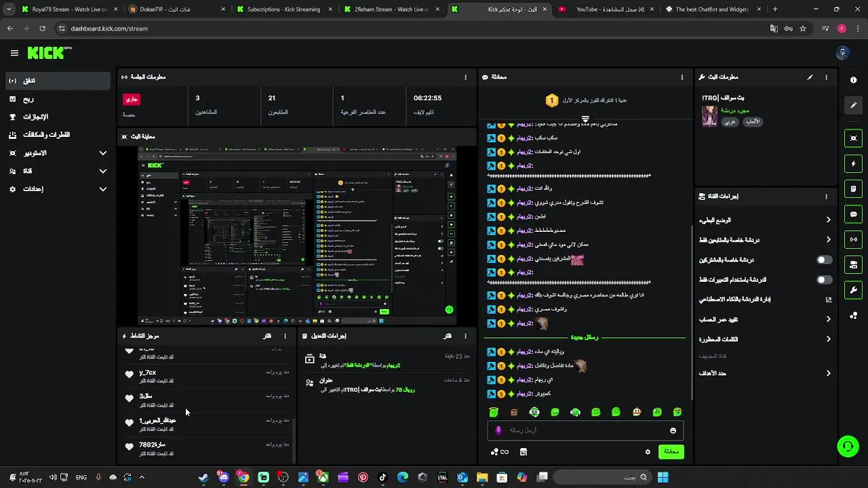Open the Achievements item in the left sidebar
868x488 pixels.
58,117
